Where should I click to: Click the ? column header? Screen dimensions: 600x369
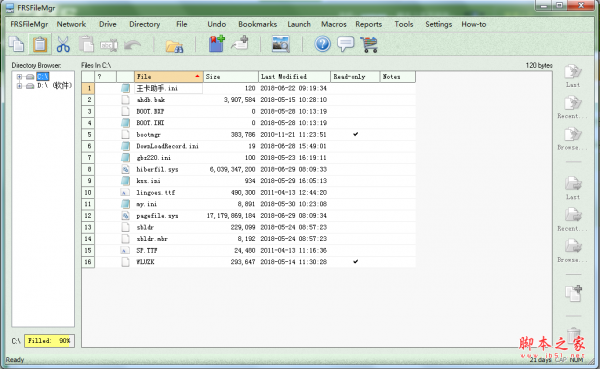pos(105,77)
